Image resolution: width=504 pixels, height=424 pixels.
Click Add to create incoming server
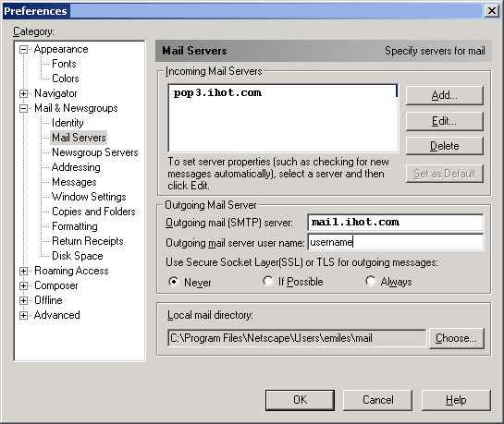(445, 95)
